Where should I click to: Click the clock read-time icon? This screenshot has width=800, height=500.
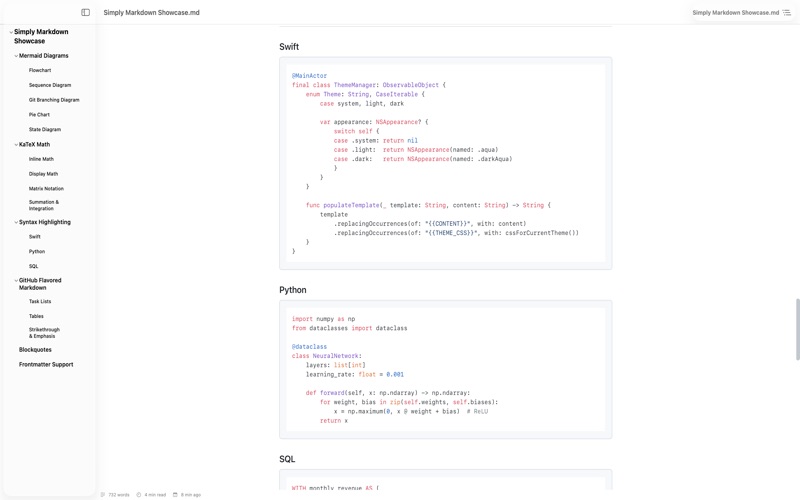point(139,494)
